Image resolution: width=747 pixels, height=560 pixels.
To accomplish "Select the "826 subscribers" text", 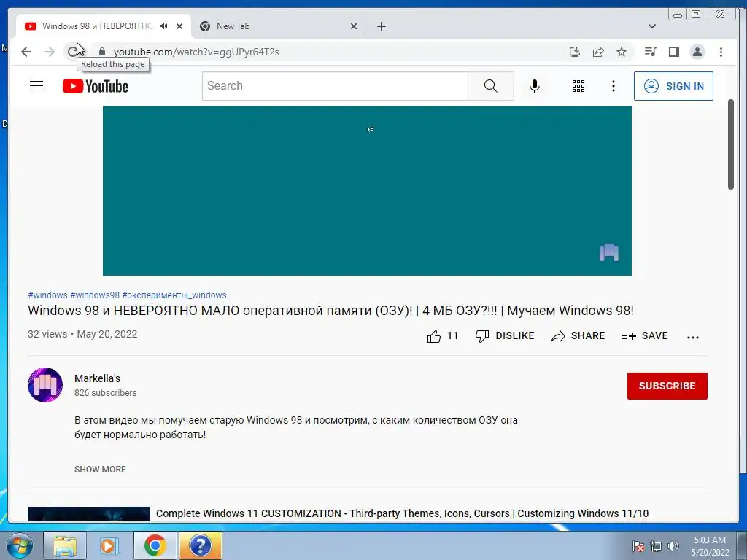I will point(105,393).
